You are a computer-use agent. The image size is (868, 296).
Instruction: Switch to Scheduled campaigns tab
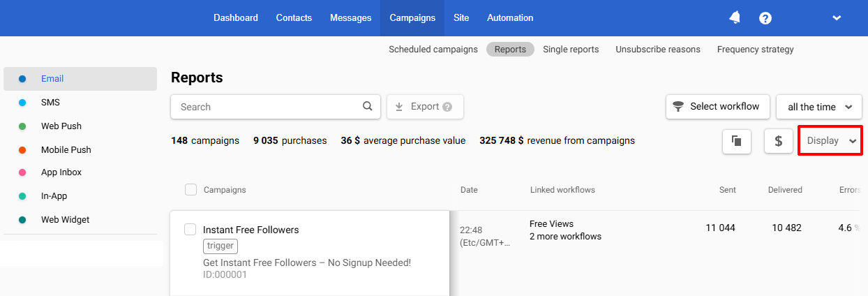pos(433,50)
